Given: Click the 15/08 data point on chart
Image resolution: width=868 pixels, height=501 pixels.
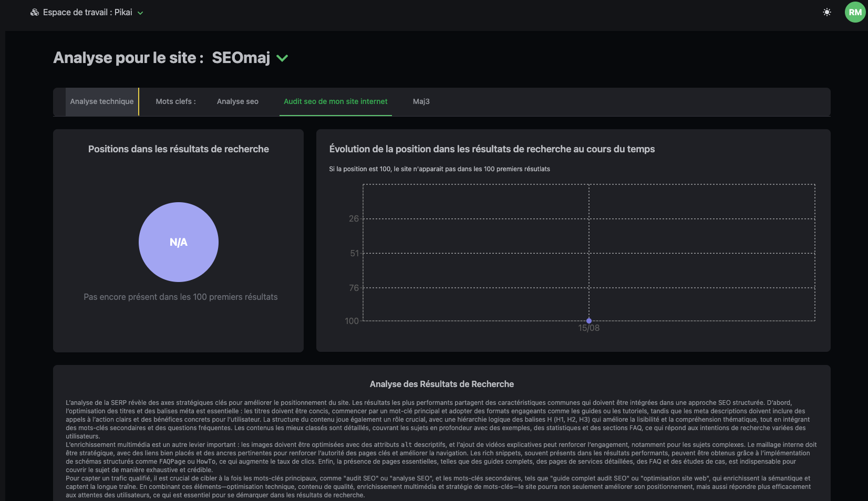Looking at the screenshot, I should click(x=589, y=321).
